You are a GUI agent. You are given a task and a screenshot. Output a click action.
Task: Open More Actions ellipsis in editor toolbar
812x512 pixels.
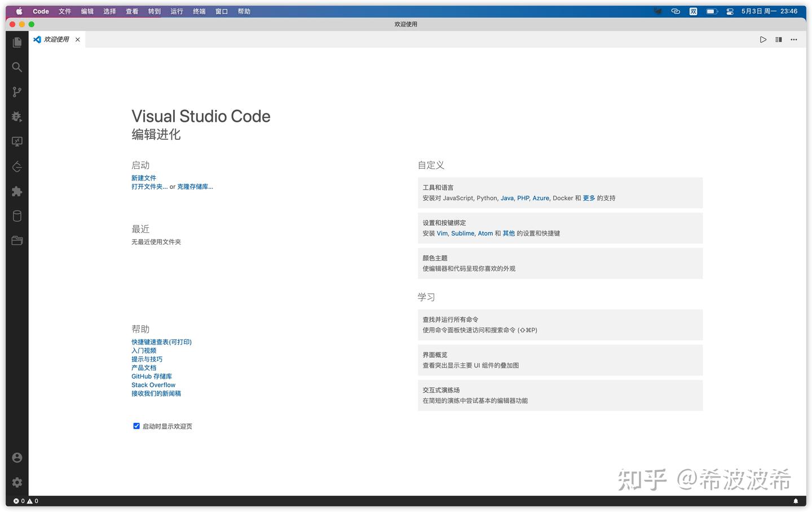point(793,39)
